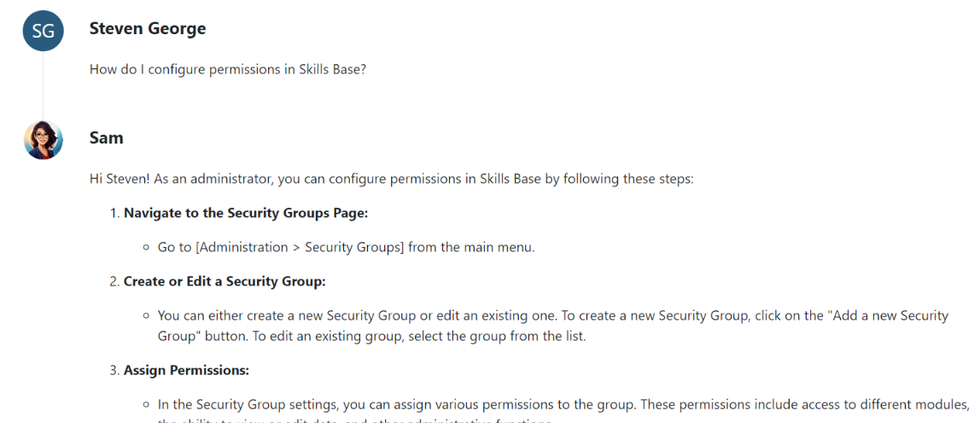Click the question about configuring permissions
The height and width of the screenshot is (423, 980).
click(227, 69)
